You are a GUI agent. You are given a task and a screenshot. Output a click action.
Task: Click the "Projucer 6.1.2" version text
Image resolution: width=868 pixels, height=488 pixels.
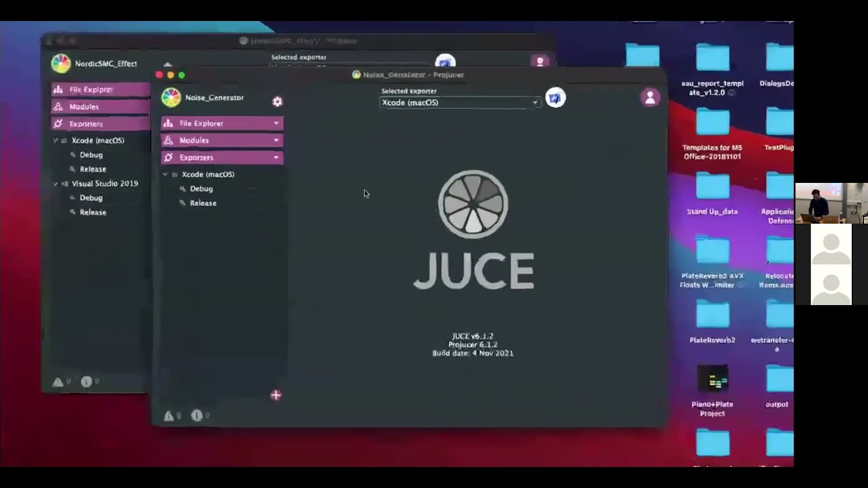[x=473, y=344]
